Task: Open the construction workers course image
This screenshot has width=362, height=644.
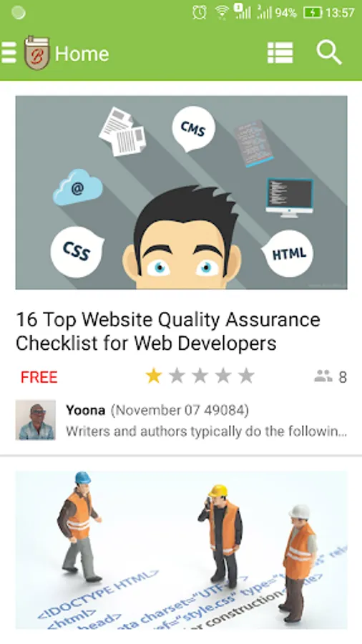Action: [x=182, y=550]
